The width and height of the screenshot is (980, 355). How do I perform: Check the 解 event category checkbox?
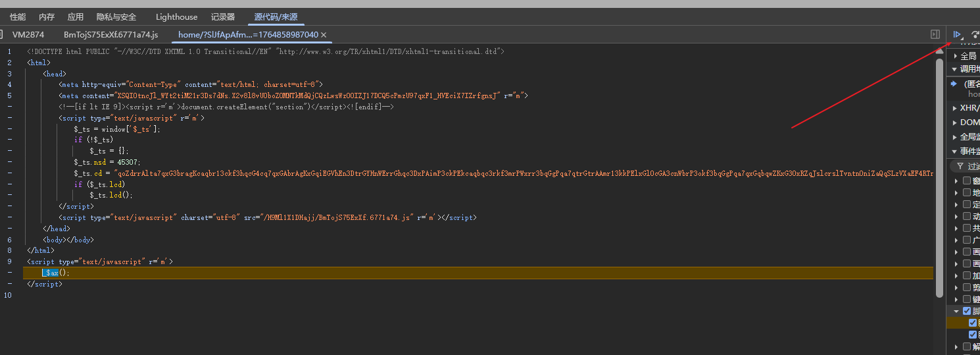(x=966, y=346)
